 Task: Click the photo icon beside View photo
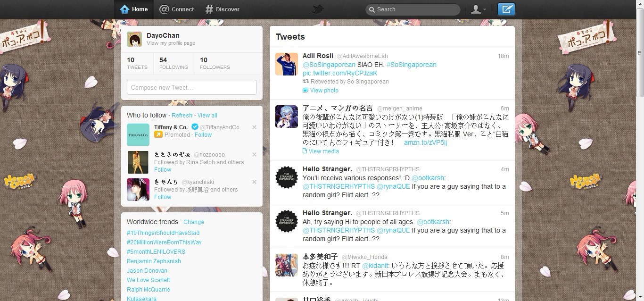tap(305, 90)
